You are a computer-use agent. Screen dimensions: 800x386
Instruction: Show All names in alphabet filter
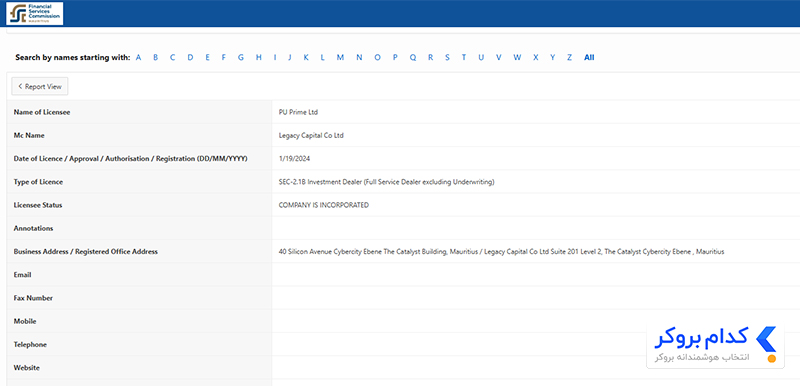pyautogui.click(x=589, y=58)
